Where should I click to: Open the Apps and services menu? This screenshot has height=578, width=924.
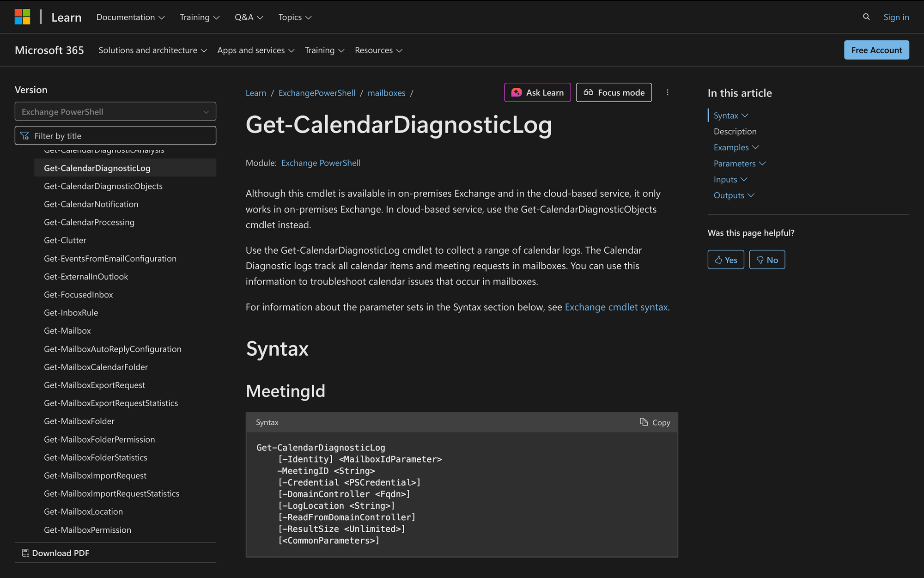tap(255, 50)
